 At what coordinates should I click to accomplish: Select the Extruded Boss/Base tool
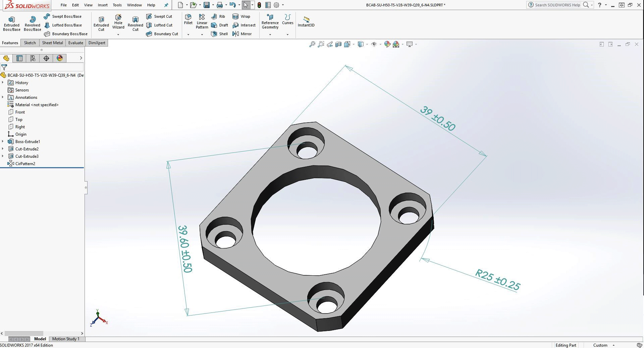(x=12, y=23)
